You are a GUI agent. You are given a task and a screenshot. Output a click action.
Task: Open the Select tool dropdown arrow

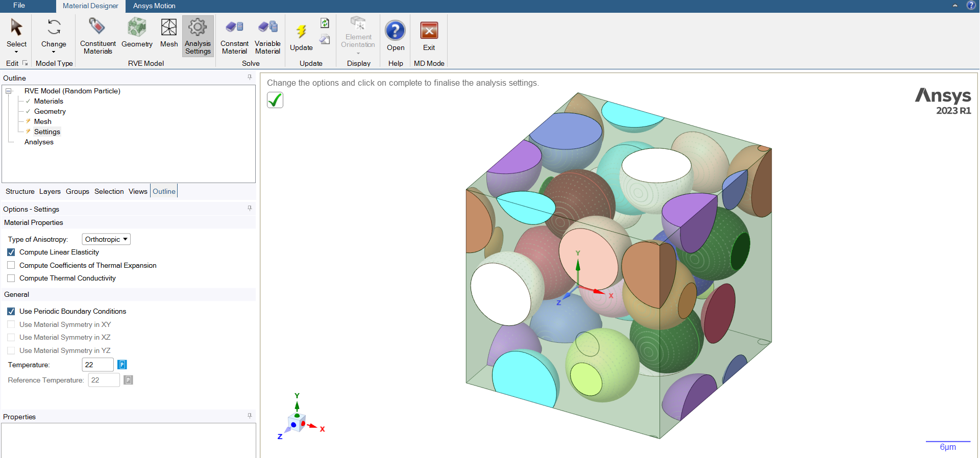pos(16,52)
